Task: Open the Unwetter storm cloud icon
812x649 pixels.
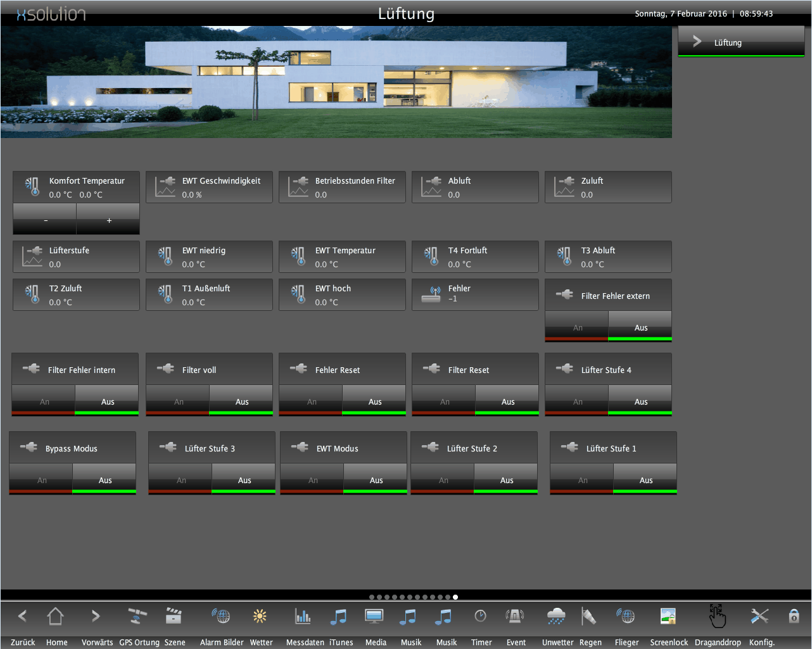Action: click(556, 616)
